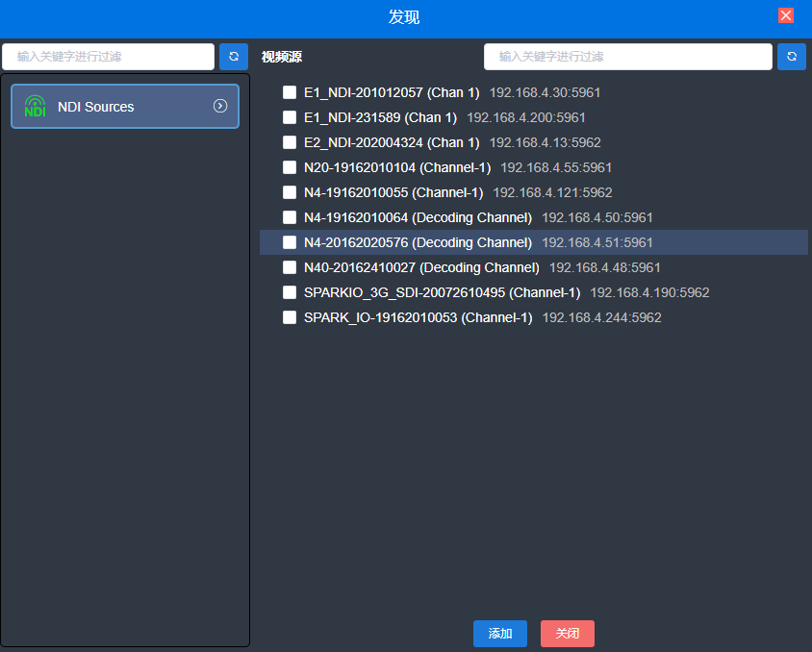Click source name N4-19162010055 (Channel-1)
Screen dimensions: 812x652
[393, 193]
